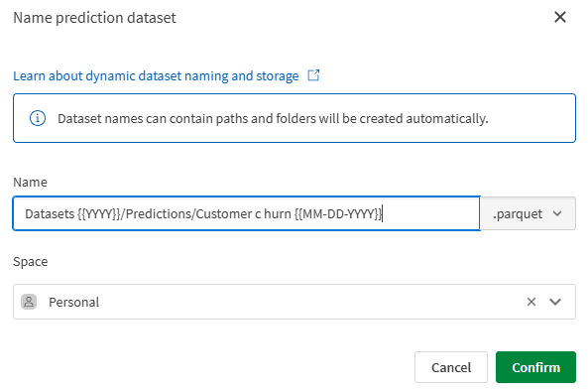Focus the dataset Name input field

pos(247,213)
